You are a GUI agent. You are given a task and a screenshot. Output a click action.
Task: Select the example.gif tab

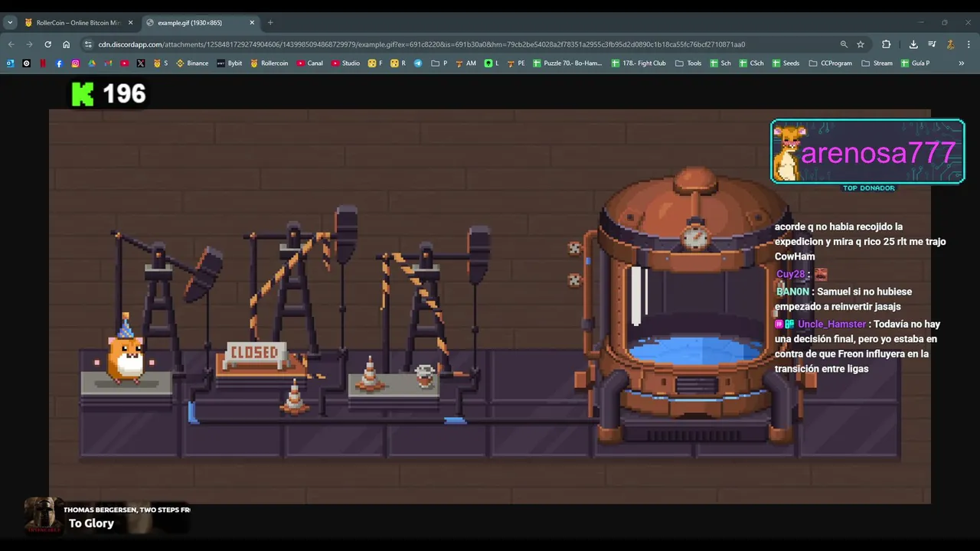click(x=200, y=23)
